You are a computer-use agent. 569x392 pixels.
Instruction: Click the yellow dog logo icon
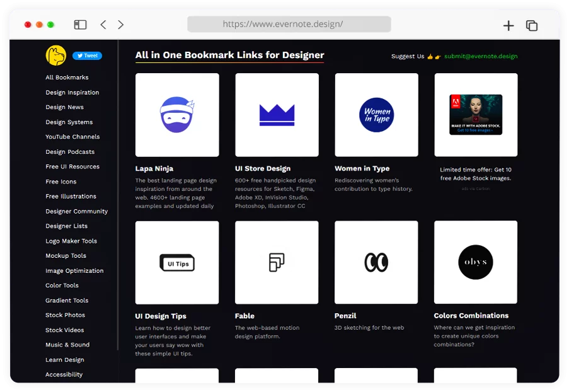56,55
